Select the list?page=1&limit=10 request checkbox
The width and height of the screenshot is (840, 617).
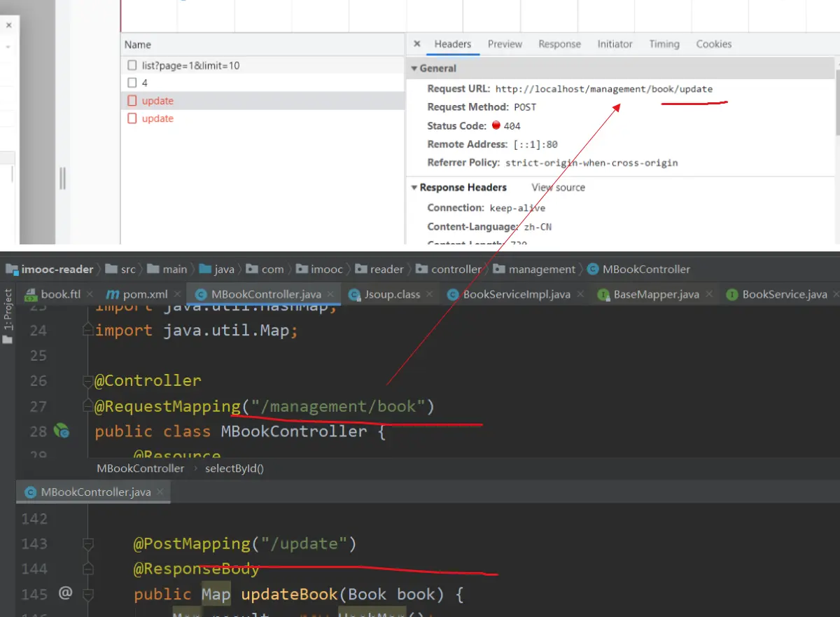132,65
